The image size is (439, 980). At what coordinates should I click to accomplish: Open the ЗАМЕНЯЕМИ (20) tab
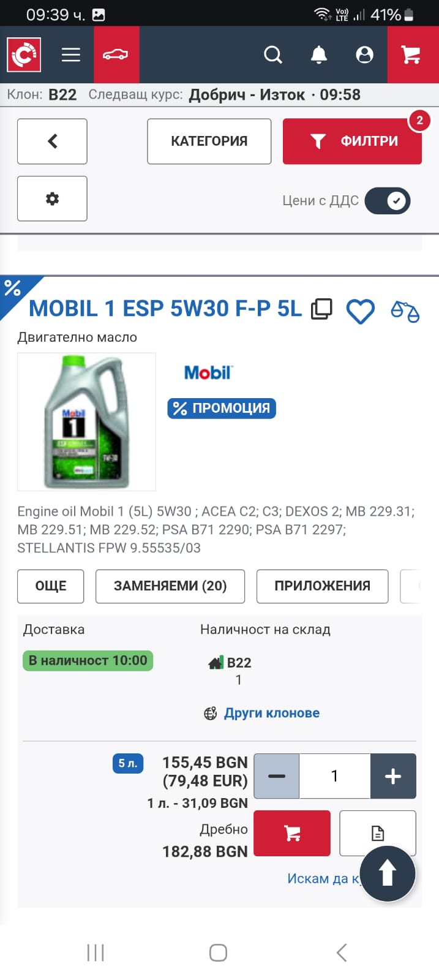point(170,586)
